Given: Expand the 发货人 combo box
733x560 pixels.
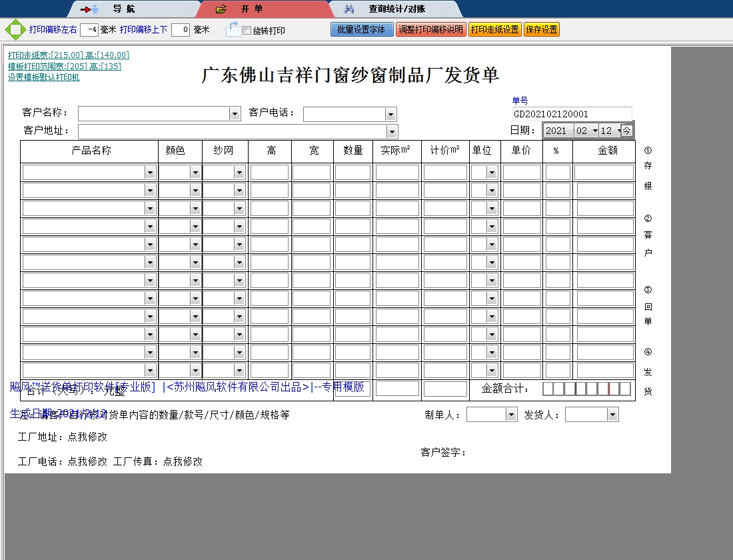Looking at the screenshot, I should (x=612, y=415).
